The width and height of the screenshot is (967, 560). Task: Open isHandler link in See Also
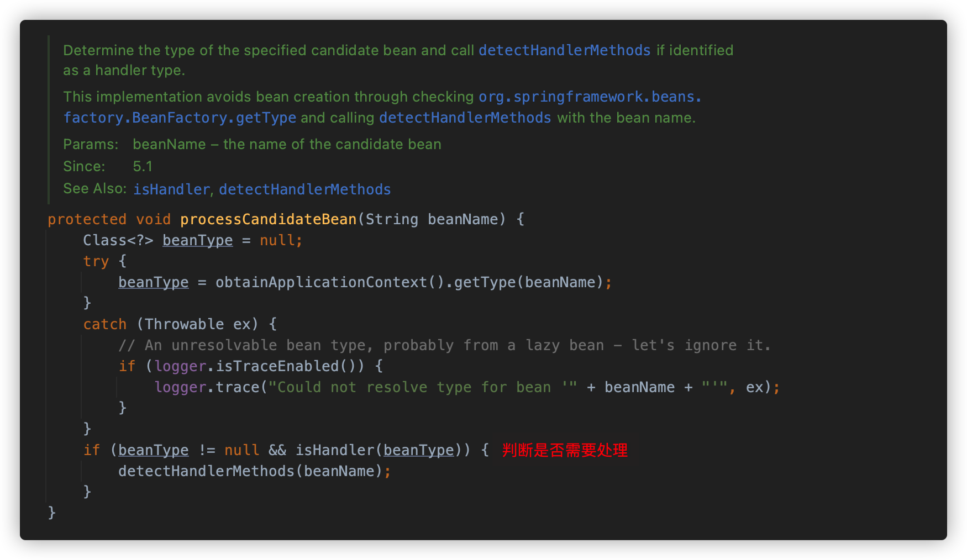click(171, 189)
